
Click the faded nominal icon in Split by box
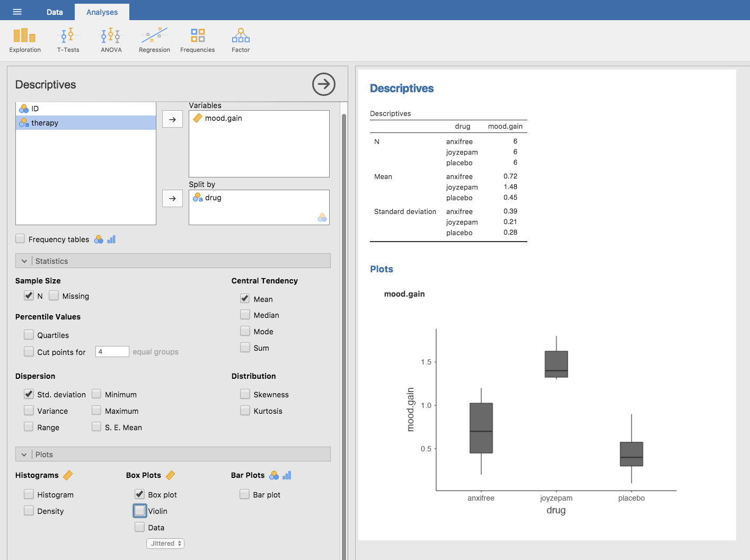[x=322, y=218]
